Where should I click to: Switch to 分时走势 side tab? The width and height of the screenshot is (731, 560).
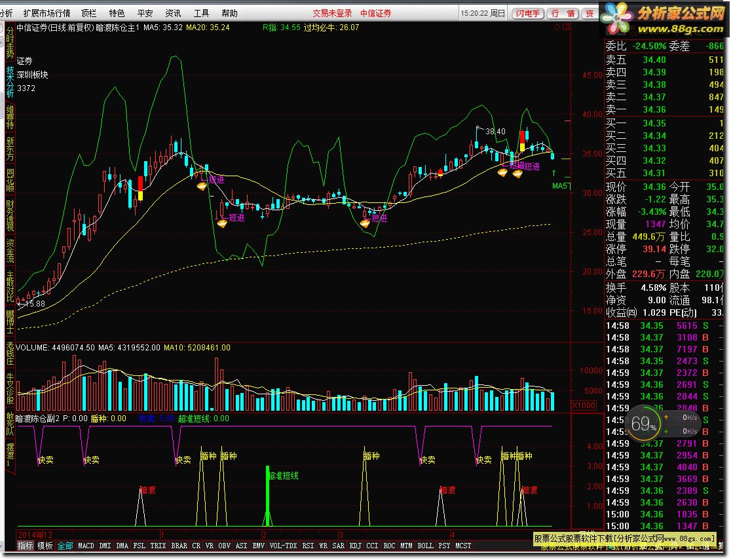10,43
